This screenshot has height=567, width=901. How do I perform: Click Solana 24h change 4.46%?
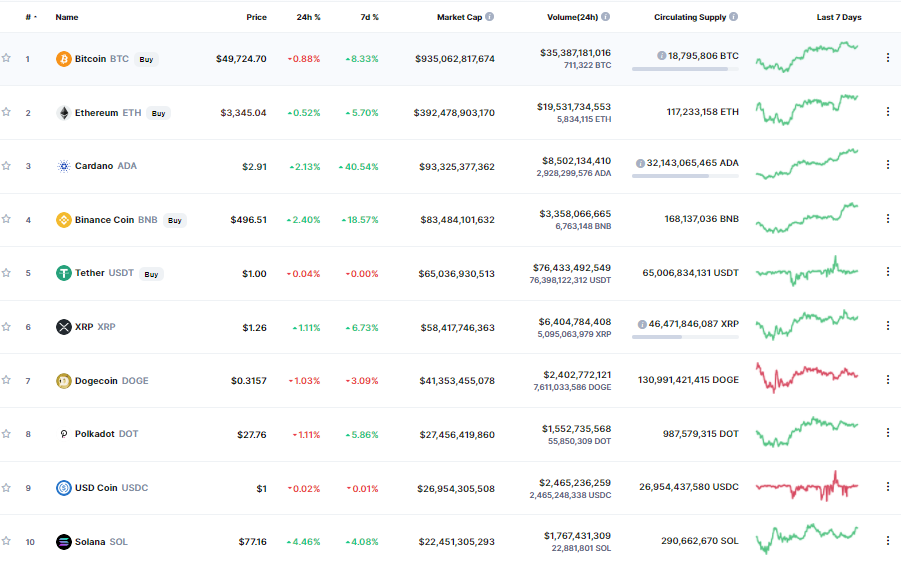coord(303,542)
